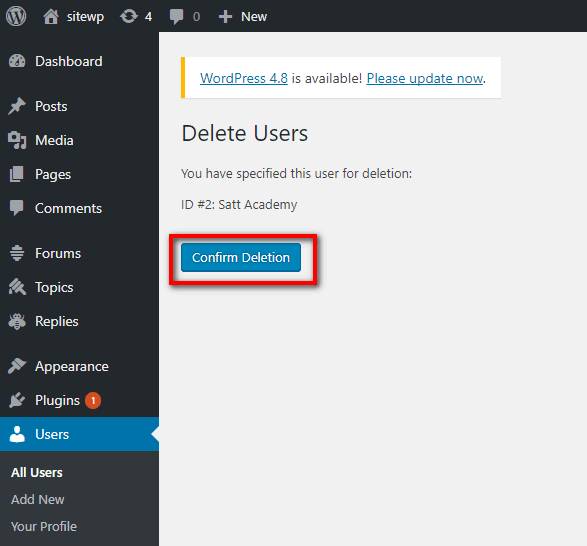Click the plus icon next to New
587x546 pixels.
pos(225,16)
